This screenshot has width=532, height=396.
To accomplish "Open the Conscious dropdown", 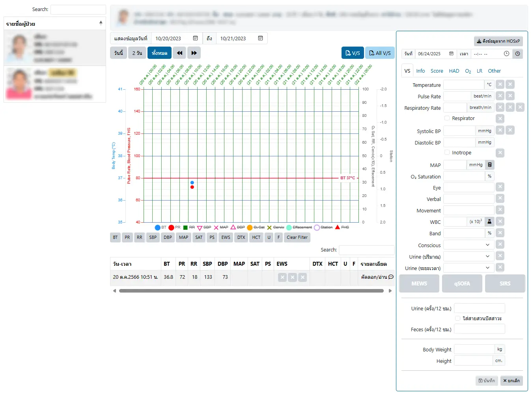I will click(469, 245).
